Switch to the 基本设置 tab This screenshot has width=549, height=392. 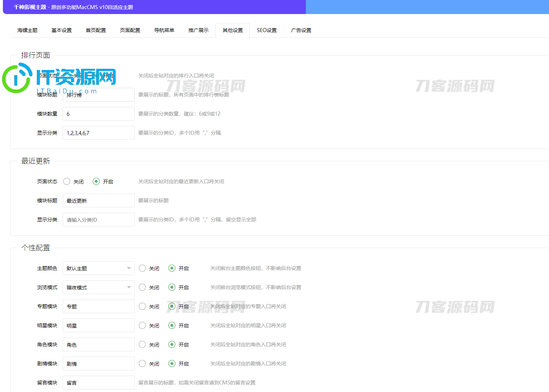tap(62, 30)
